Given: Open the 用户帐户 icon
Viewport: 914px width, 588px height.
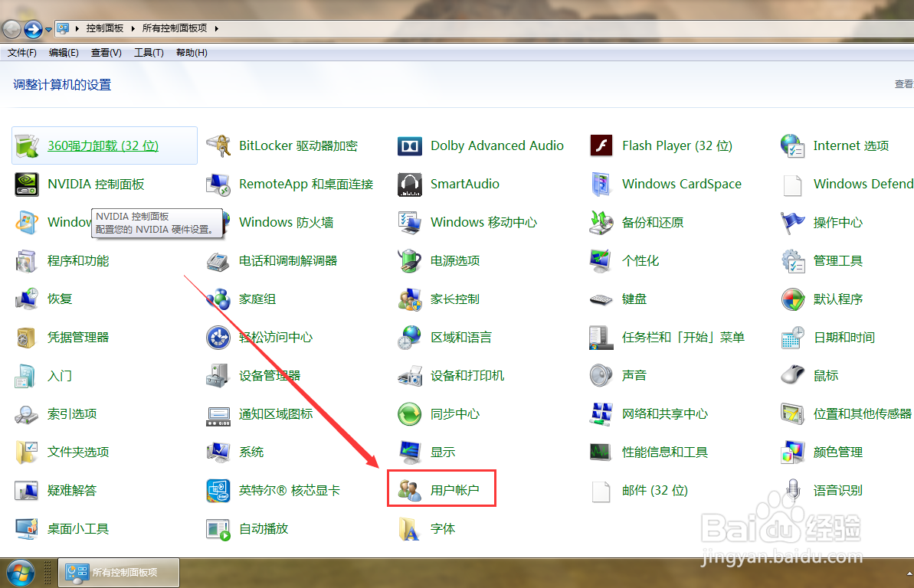Looking at the screenshot, I should tap(410, 491).
